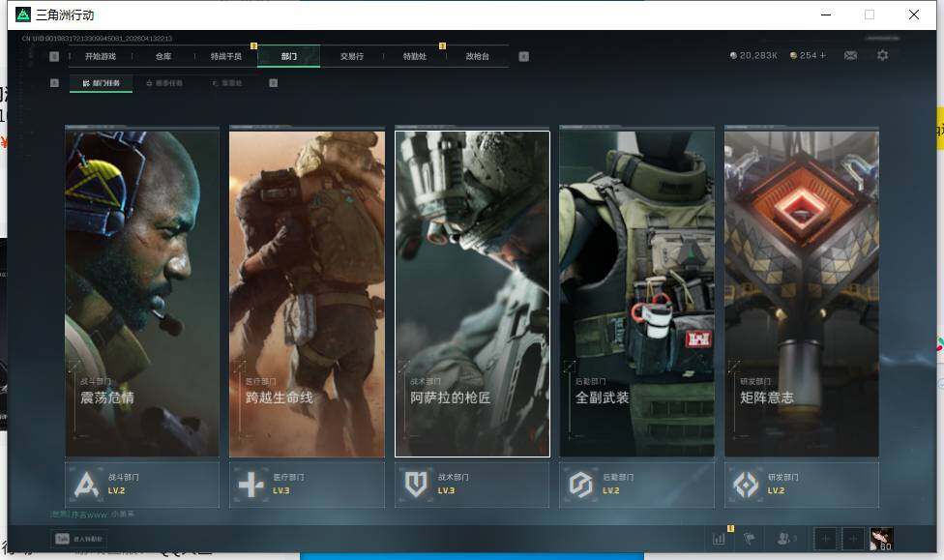
Task: Open the settings gear icon
Action: [x=883, y=55]
